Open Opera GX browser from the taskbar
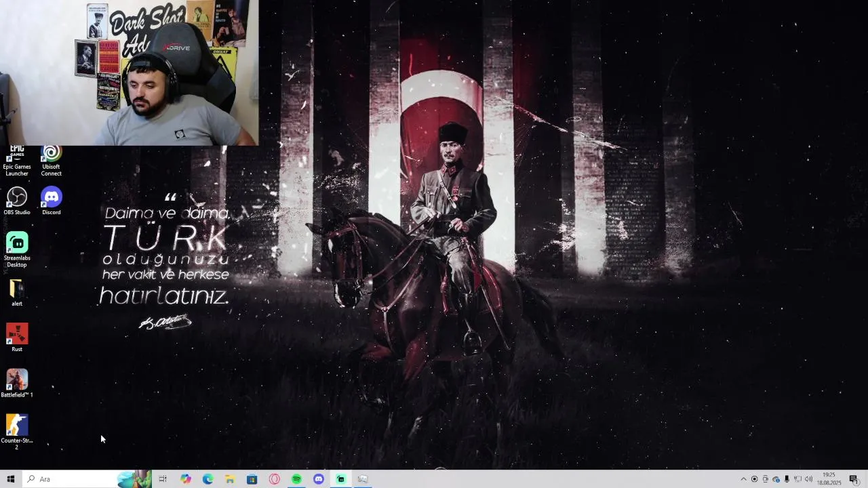The height and width of the screenshot is (488, 868). coord(275,479)
